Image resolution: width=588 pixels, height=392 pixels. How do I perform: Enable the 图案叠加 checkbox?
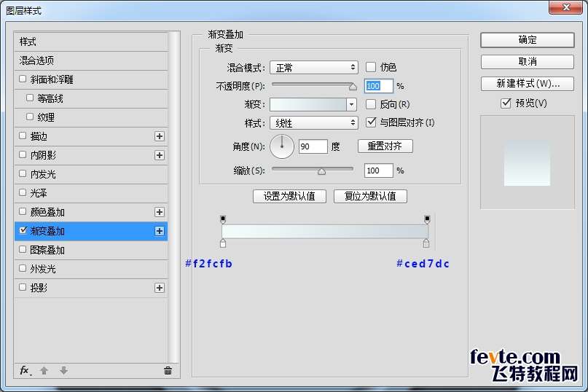(x=23, y=249)
